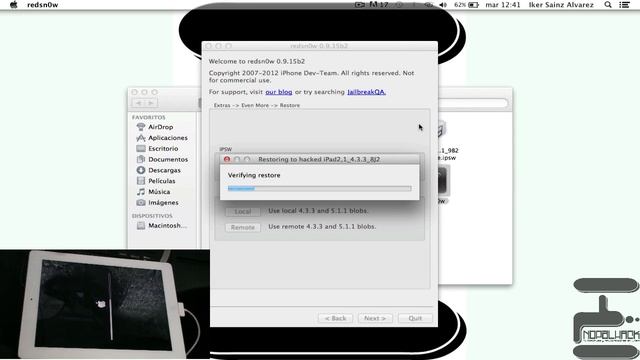
Task: Click the 'Verifying restore' status text
Action: pyautogui.click(x=254, y=175)
